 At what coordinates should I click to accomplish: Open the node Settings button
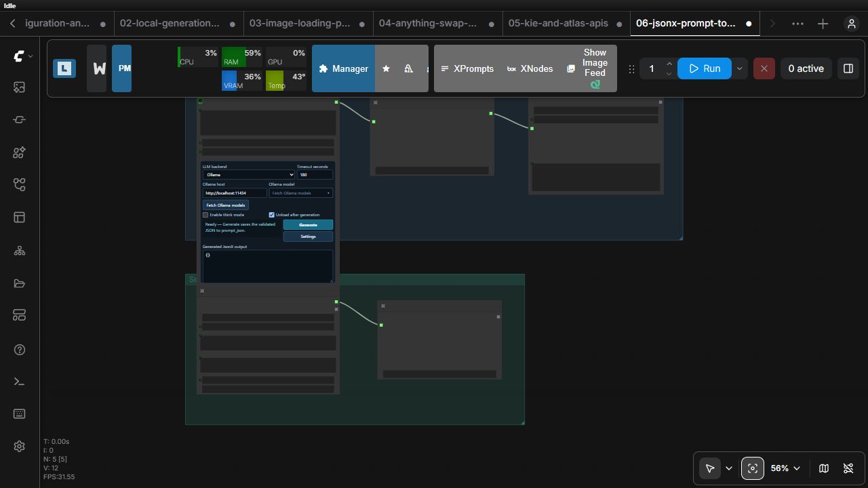tap(308, 237)
